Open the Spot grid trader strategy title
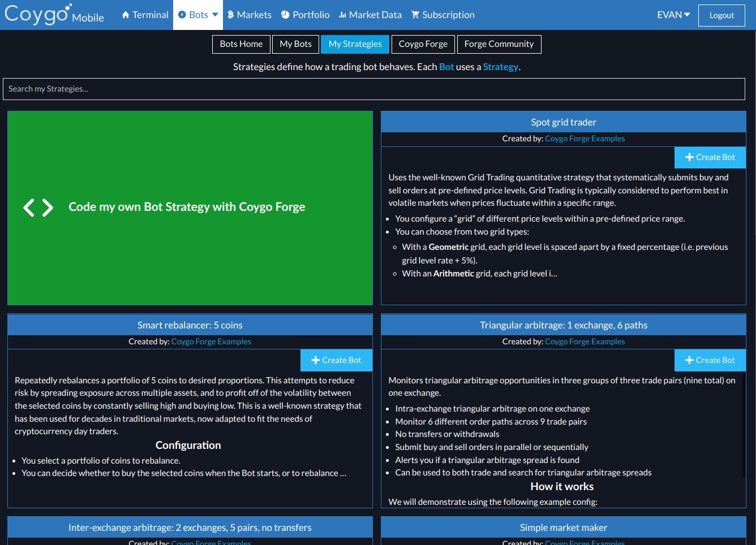Screen dimensions: 756x545 [564, 122]
